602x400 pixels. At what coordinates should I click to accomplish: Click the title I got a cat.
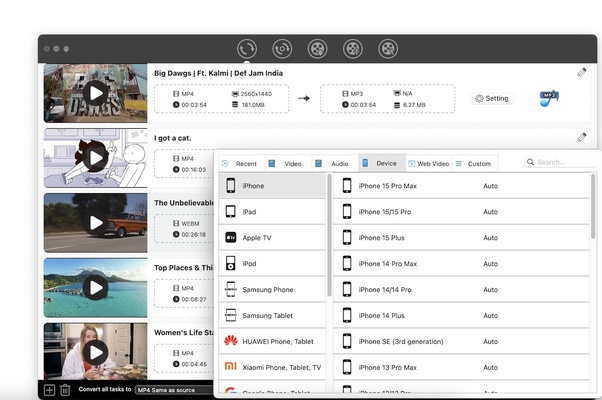point(172,138)
